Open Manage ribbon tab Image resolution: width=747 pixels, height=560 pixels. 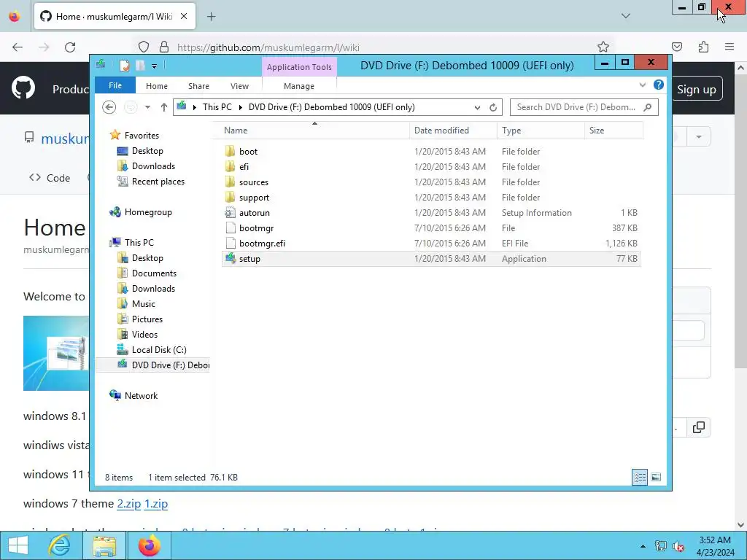pyautogui.click(x=299, y=86)
